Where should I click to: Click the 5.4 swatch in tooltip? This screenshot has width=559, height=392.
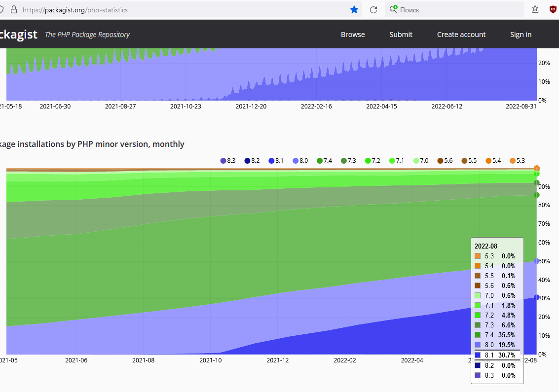pos(478,266)
